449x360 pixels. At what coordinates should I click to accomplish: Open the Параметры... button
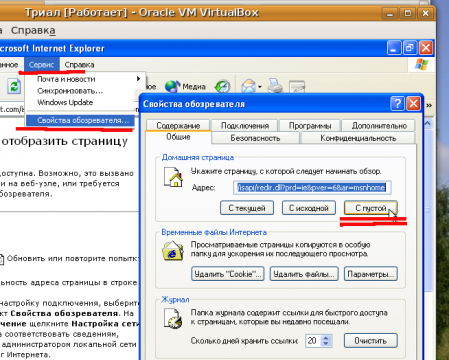(x=371, y=274)
